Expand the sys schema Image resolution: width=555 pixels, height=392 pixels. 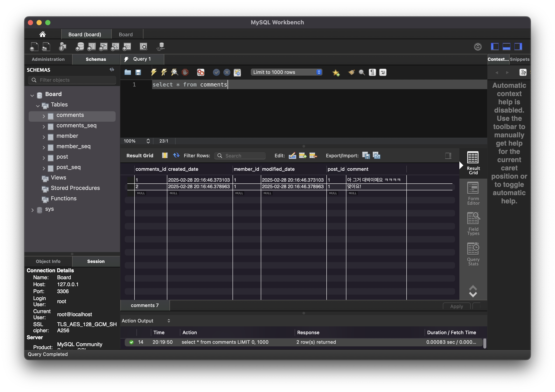pyautogui.click(x=32, y=210)
